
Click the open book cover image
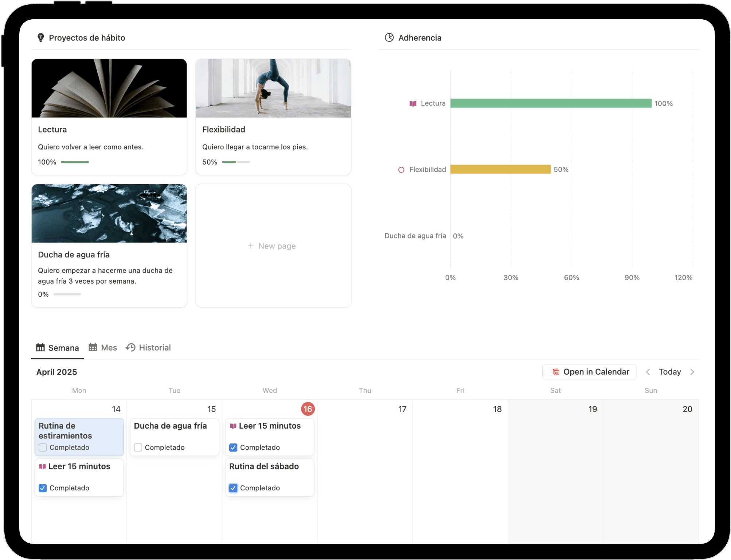click(109, 88)
